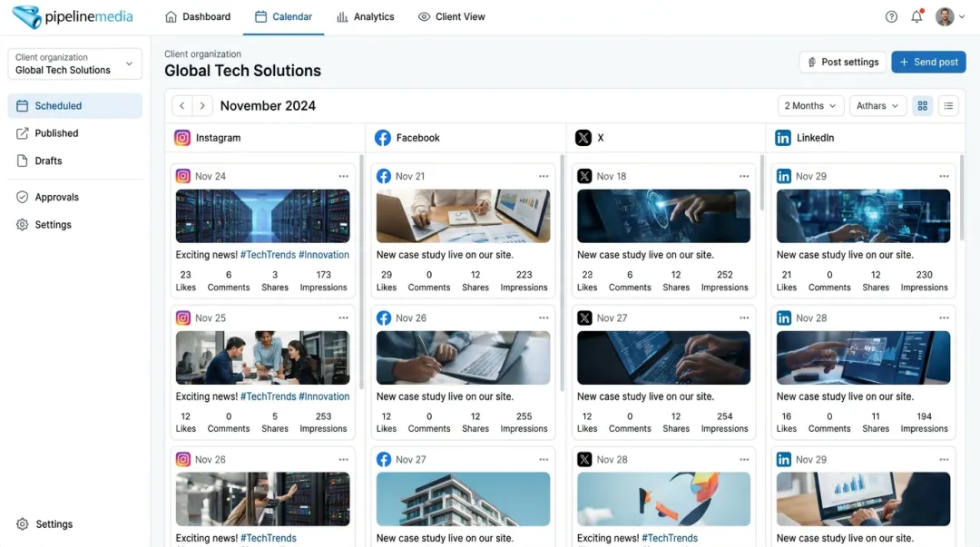The width and height of the screenshot is (980, 547).
Task: Click the X column header icon
Action: pos(583,138)
